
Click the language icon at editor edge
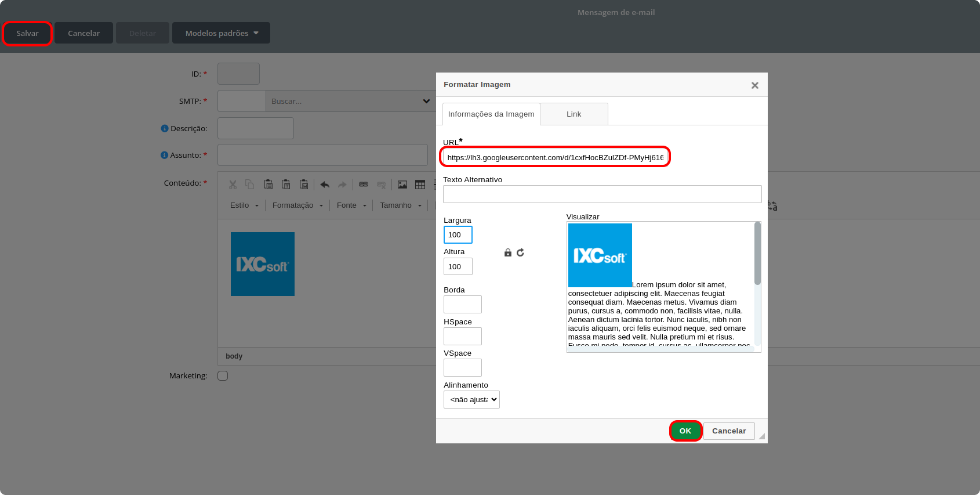pos(772,205)
